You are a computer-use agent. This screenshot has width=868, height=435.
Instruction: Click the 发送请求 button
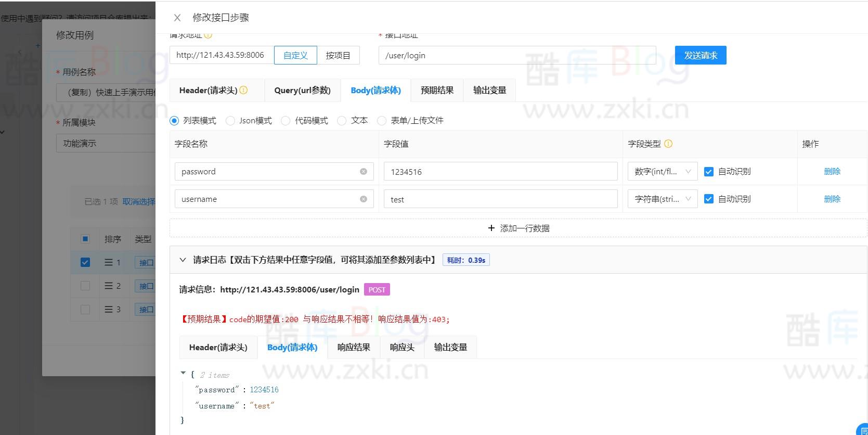click(701, 55)
